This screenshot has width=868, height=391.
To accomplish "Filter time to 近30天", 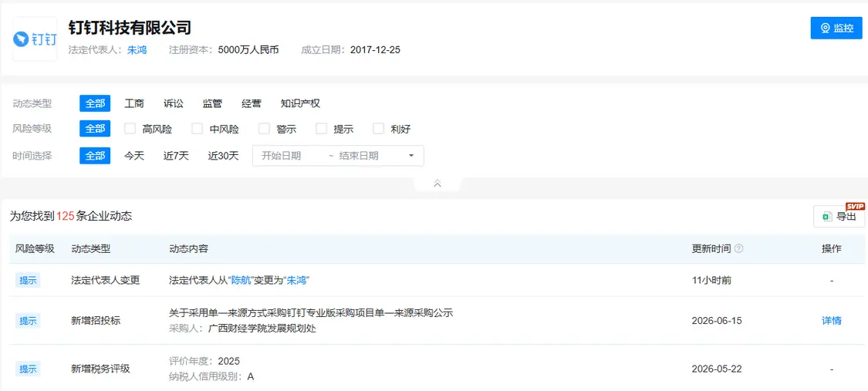I will (223, 156).
